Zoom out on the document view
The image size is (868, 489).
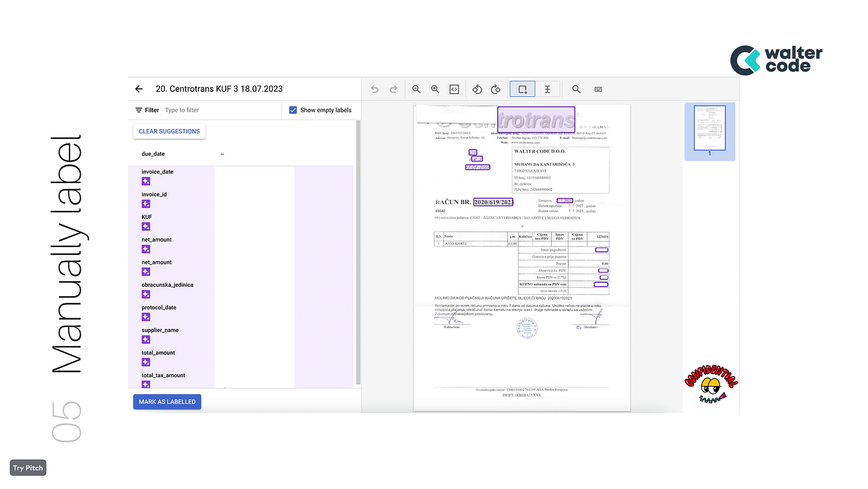point(416,89)
